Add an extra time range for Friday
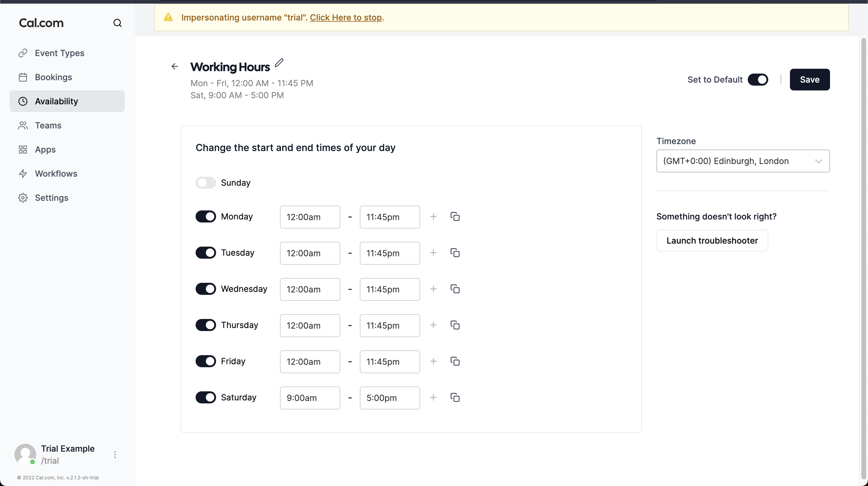 [x=433, y=361]
